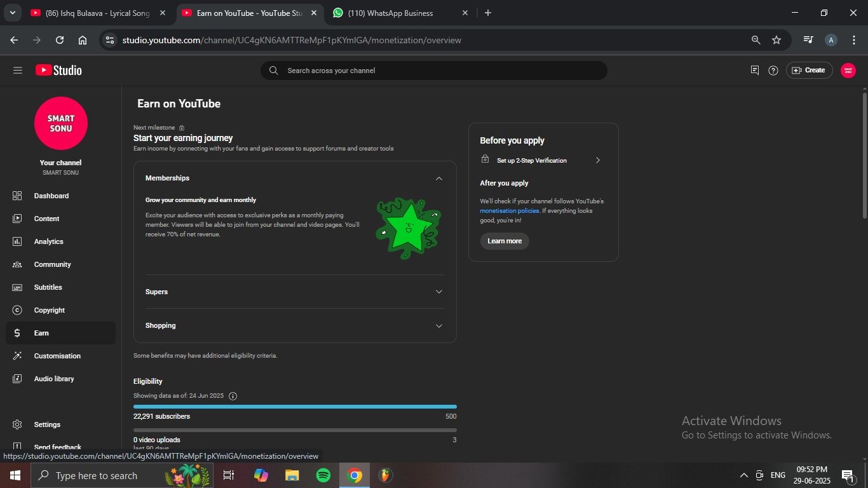
Task: Collapse the Memberships section
Action: 438,179
